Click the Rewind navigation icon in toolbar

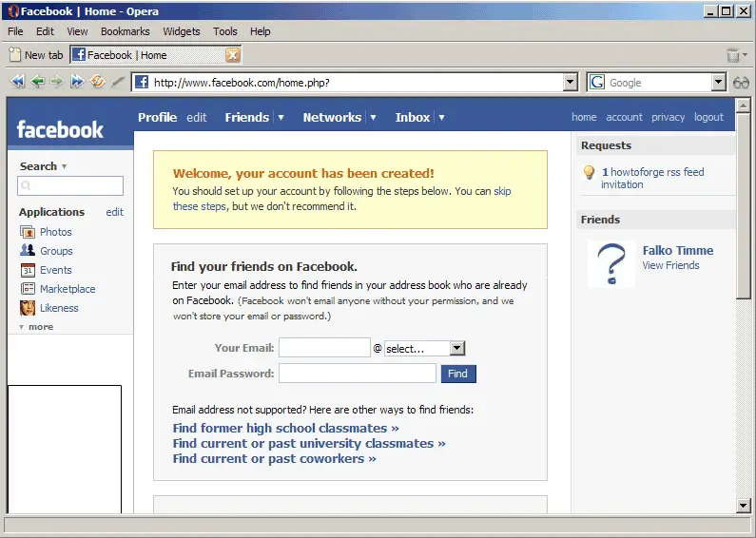coord(18,82)
